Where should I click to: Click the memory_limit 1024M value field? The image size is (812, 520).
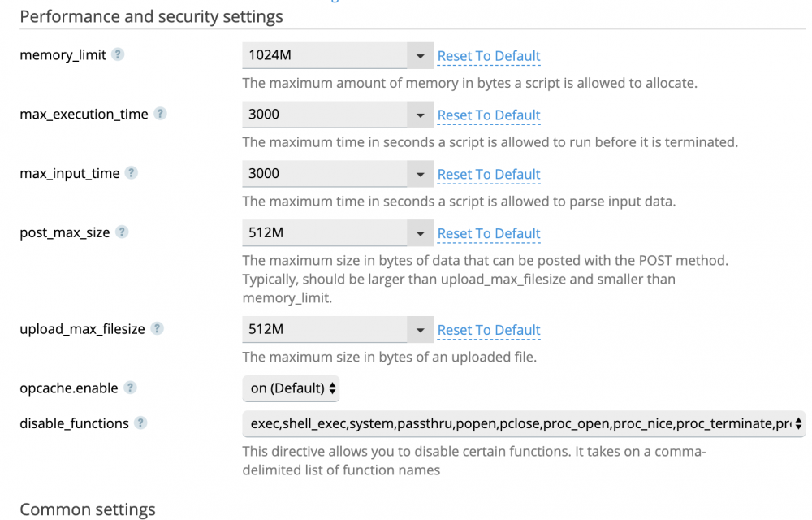tap(325, 56)
